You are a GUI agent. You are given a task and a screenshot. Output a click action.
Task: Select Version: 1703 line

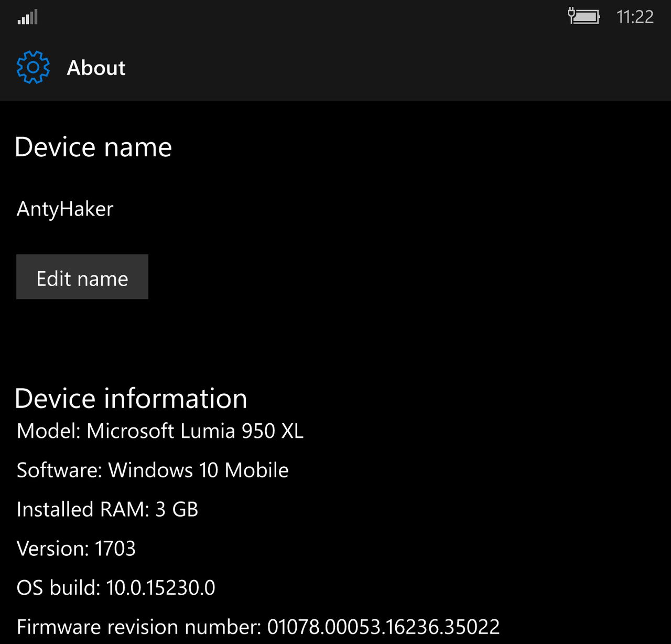tap(76, 549)
